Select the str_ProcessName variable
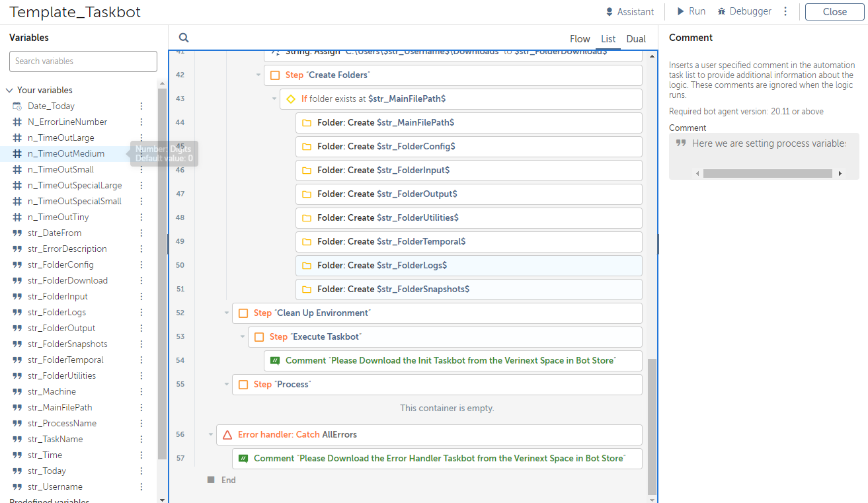Screen dimensions: 868x503 click(62, 424)
